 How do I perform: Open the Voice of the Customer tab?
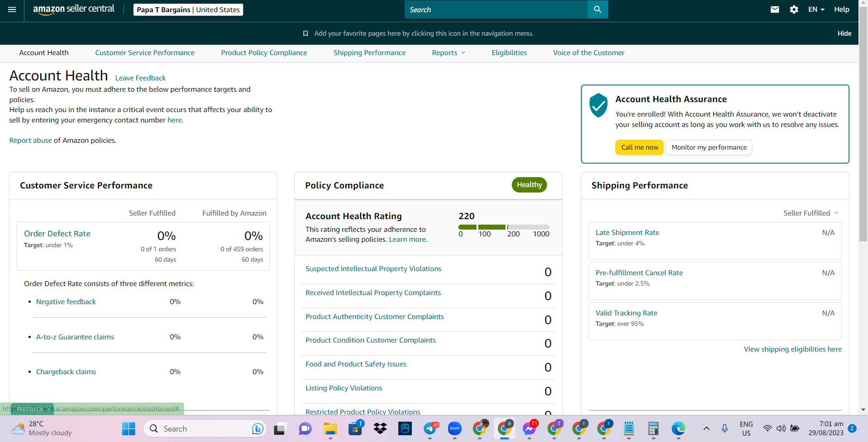(589, 53)
